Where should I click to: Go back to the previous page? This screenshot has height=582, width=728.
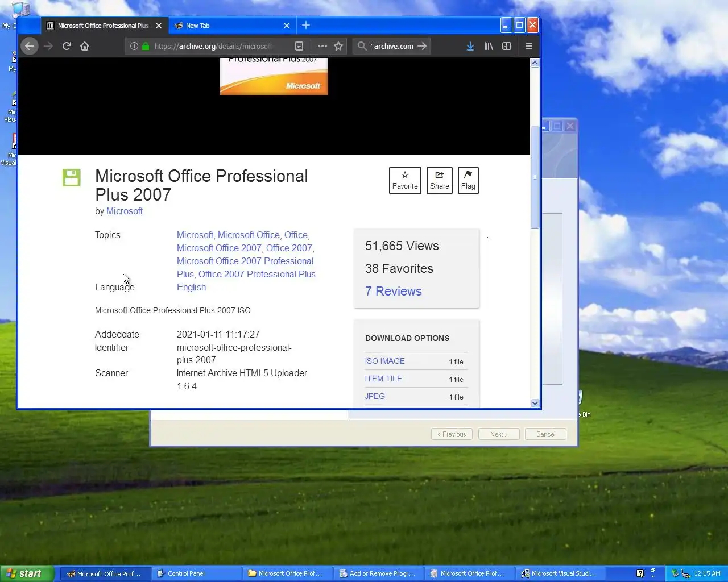tap(30, 46)
